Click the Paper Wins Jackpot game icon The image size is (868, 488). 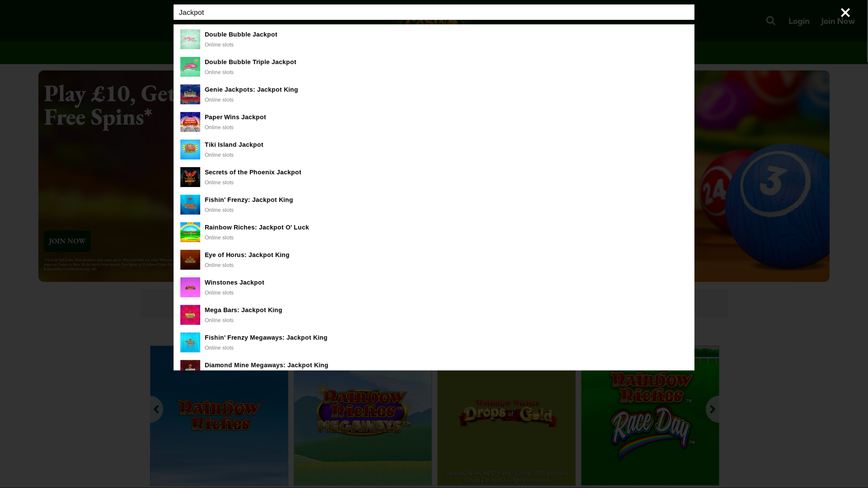[190, 122]
